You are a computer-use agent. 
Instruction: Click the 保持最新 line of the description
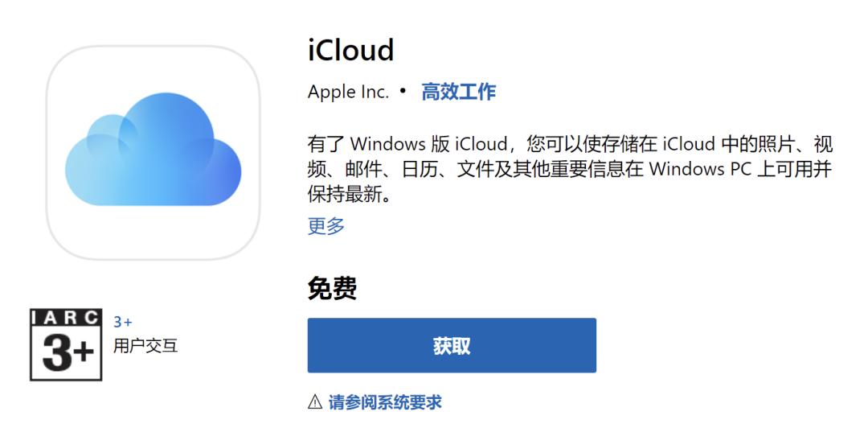tap(349, 195)
